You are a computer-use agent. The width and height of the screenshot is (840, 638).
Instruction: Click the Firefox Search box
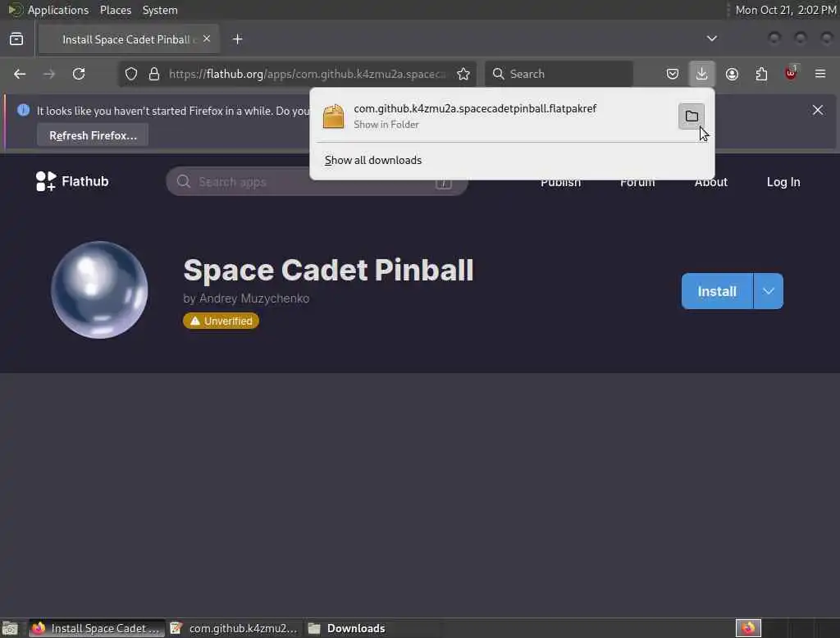click(559, 74)
